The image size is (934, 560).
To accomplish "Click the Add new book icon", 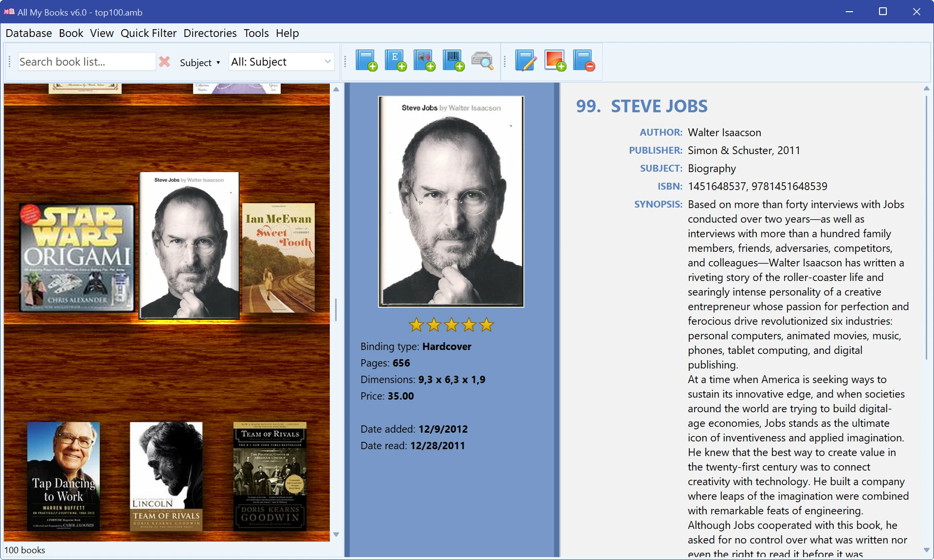I will tap(366, 61).
